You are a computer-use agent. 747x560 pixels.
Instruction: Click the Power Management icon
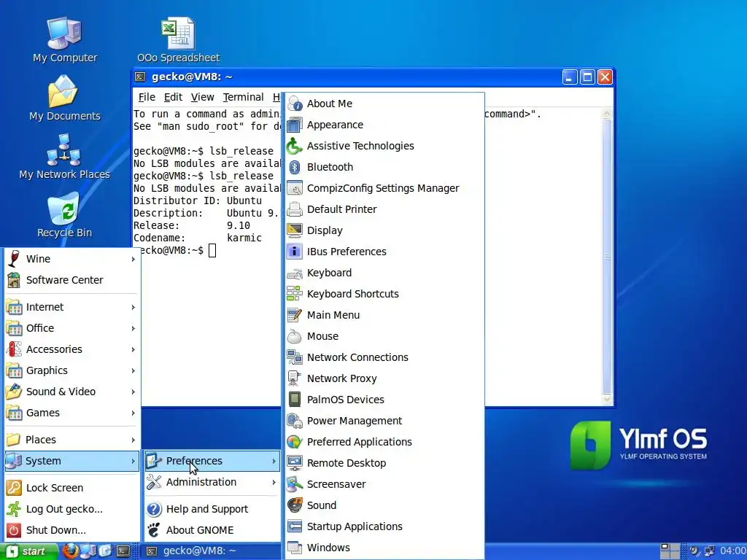pyautogui.click(x=295, y=421)
